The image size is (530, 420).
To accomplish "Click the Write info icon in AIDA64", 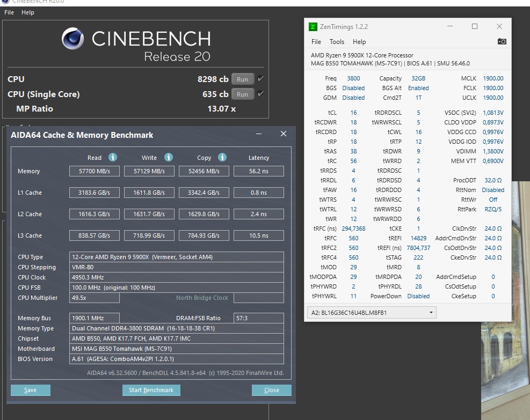I will tap(168, 157).
